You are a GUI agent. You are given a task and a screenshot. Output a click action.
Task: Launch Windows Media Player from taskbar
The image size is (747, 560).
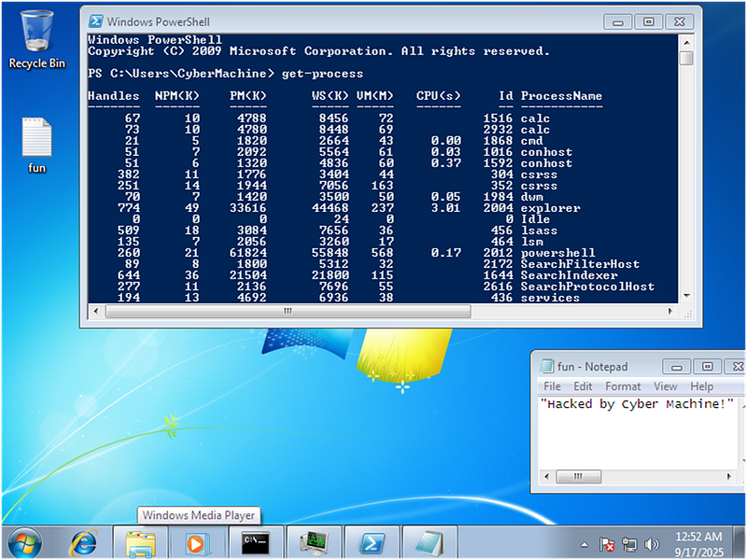[x=195, y=543]
